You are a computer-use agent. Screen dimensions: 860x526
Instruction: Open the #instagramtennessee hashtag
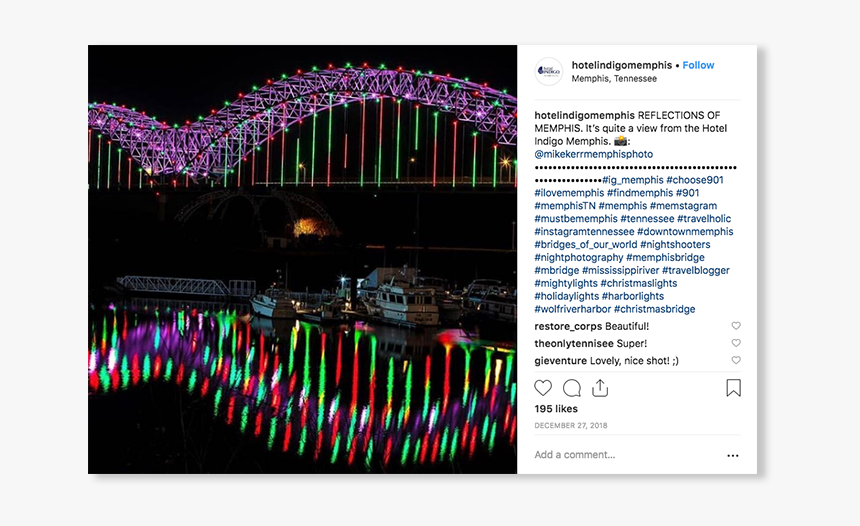(x=584, y=231)
